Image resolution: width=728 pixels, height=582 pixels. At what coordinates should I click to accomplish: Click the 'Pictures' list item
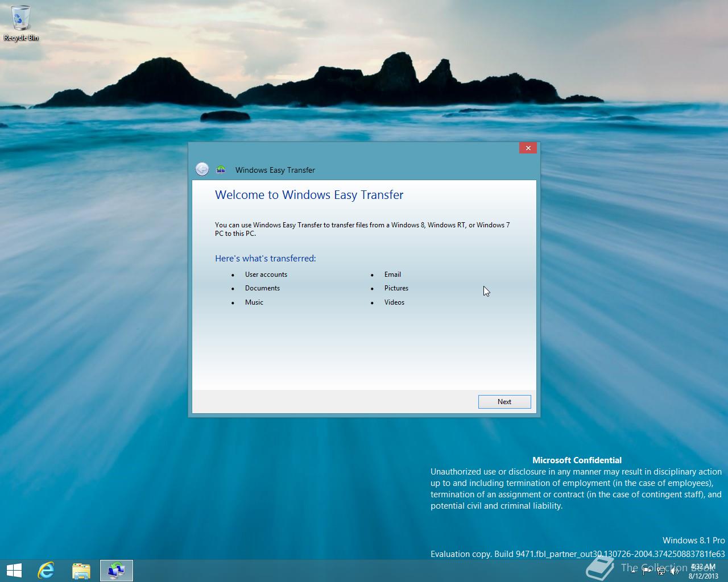[396, 288]
